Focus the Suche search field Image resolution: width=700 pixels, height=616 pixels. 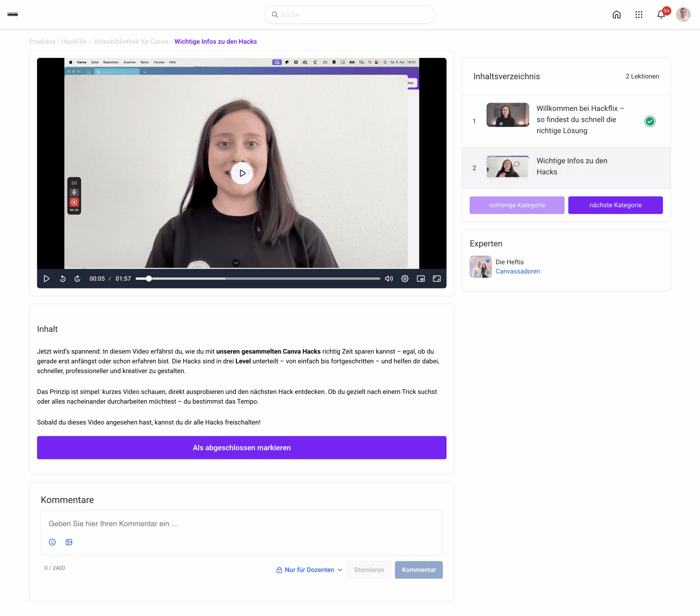(x=350, y=14)
